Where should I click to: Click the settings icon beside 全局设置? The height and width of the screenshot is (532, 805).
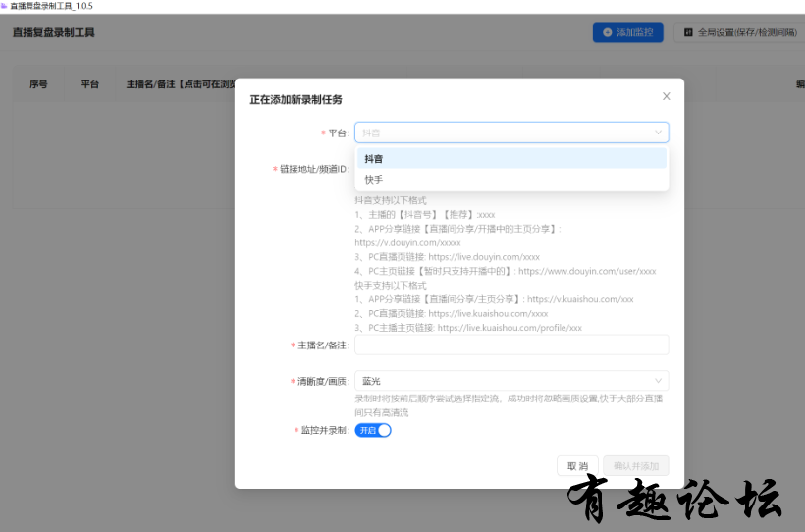[x=688, y=32]
